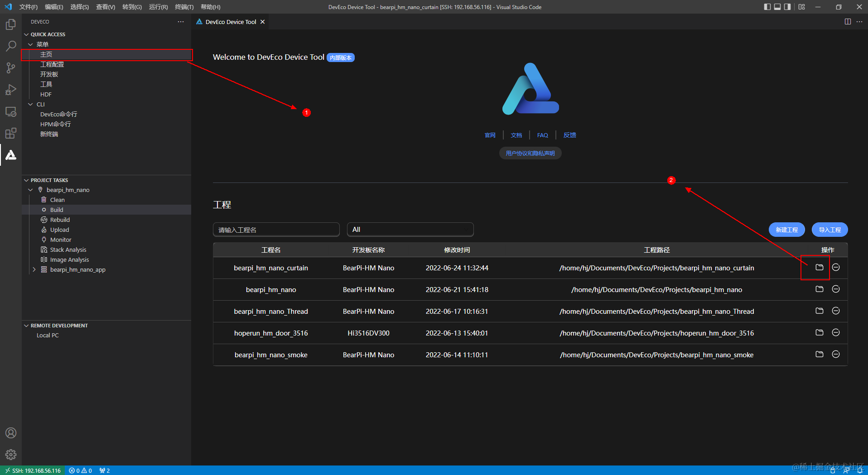Viewport: 868px width, 475px height.
Task: Click the 新建工程 button
Action: [787, 230]
